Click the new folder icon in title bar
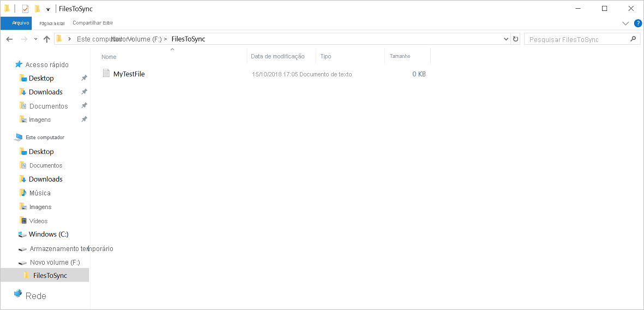Viewport: 644px width, 310px height. point(38,9)
